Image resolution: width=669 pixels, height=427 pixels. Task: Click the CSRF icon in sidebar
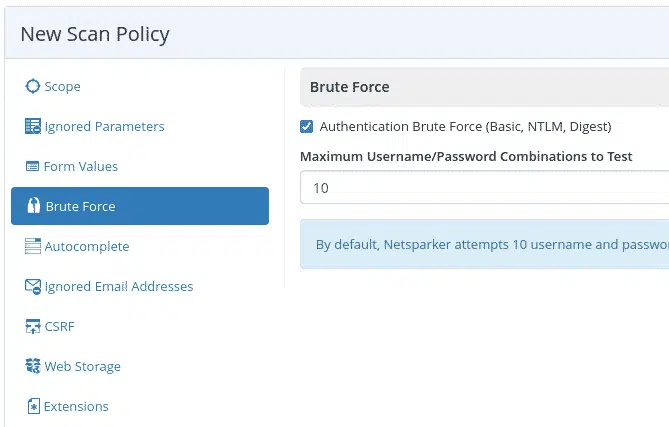click(x=33, y=326)
